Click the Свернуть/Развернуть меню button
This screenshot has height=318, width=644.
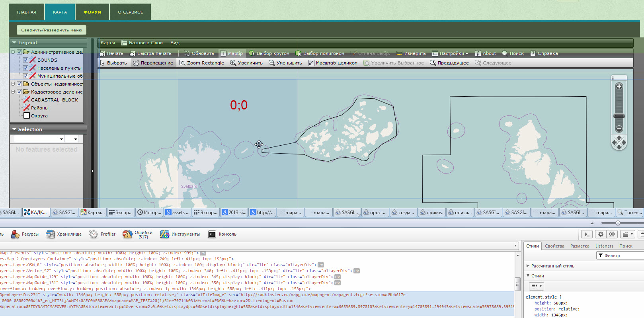tap(51, 30)
